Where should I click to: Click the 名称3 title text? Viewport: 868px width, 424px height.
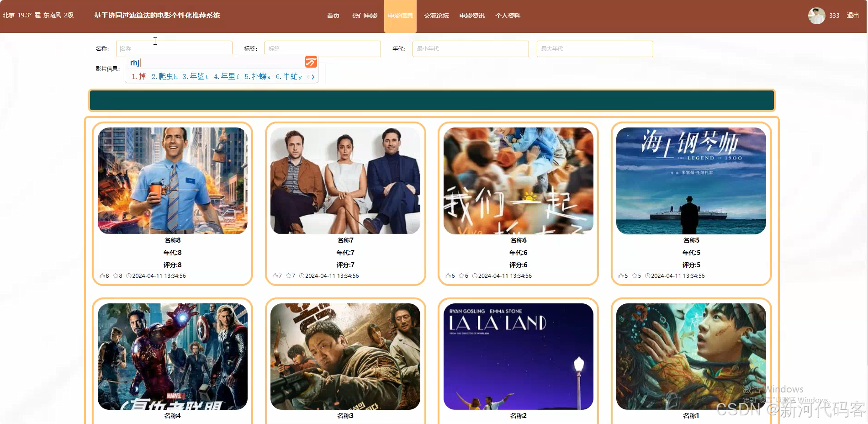(345, 416)
